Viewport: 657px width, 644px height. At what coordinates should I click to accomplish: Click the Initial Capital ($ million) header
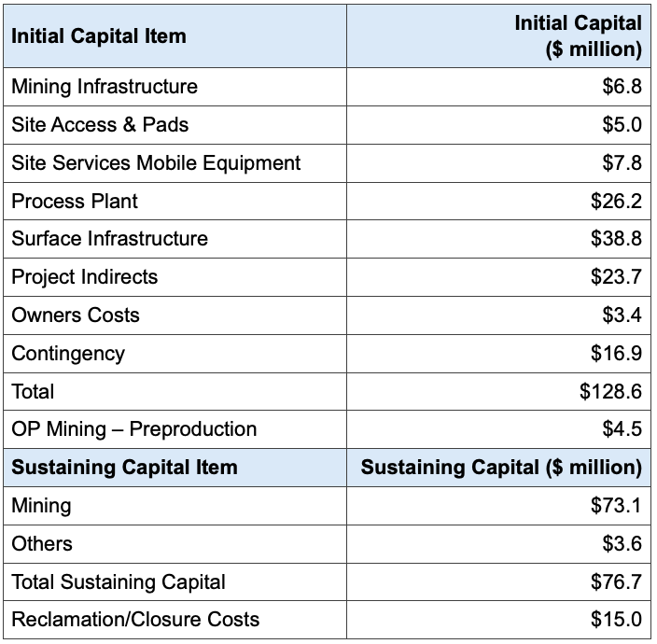[579, 36]
